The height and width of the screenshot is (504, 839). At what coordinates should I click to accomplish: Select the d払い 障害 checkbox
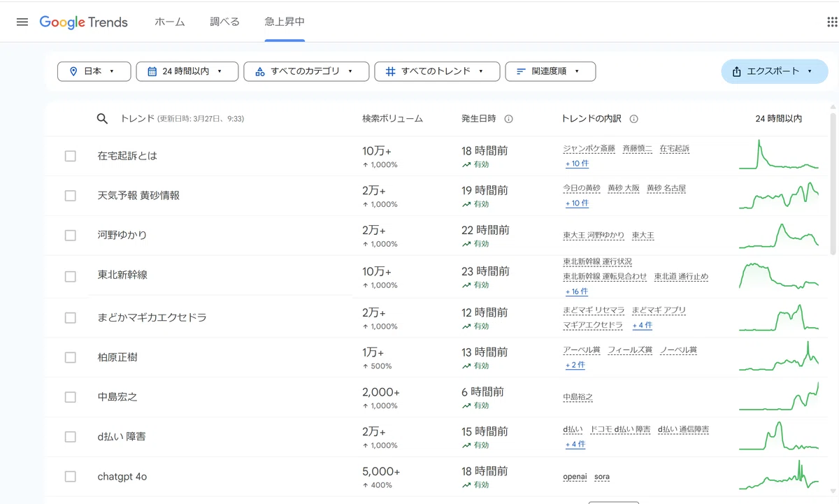70,437
